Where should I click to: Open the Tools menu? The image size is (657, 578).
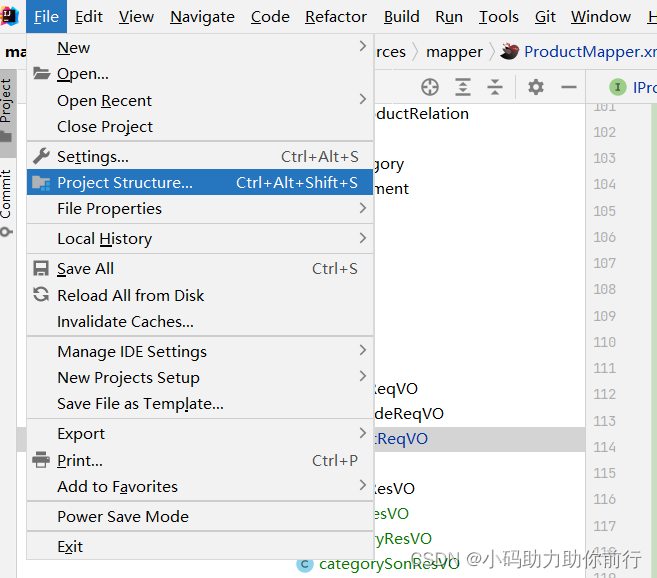coord(499,17)
